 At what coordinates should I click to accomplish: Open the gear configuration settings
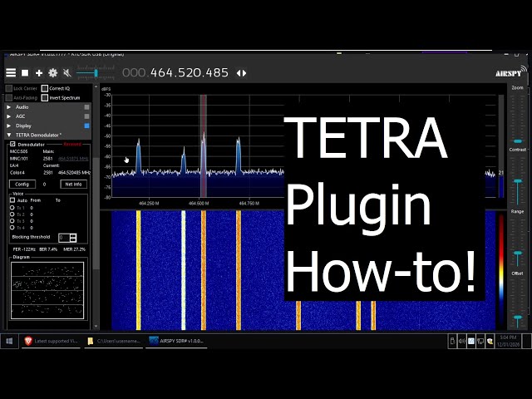(53, 72)
